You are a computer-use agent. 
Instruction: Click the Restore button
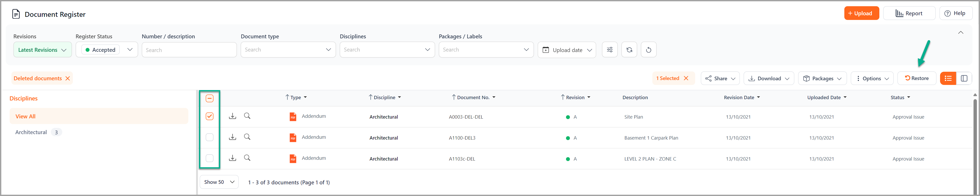916,78
